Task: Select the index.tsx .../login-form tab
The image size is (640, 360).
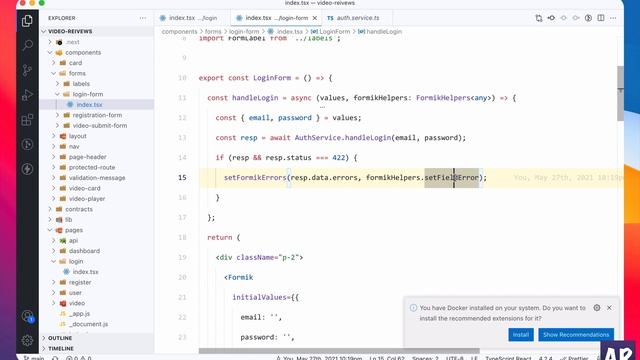Action: [x=276, y=18]
